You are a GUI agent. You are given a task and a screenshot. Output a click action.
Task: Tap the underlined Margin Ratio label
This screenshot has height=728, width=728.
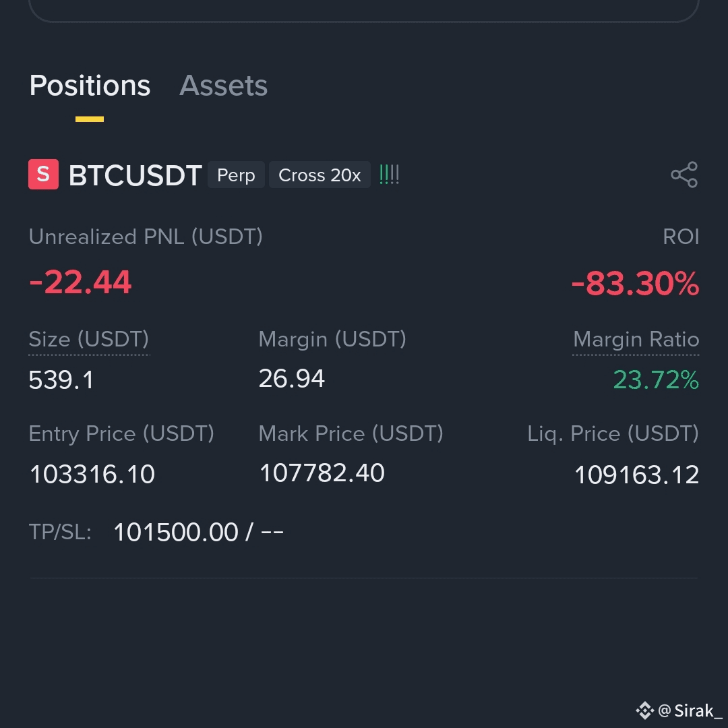point(636,339)
